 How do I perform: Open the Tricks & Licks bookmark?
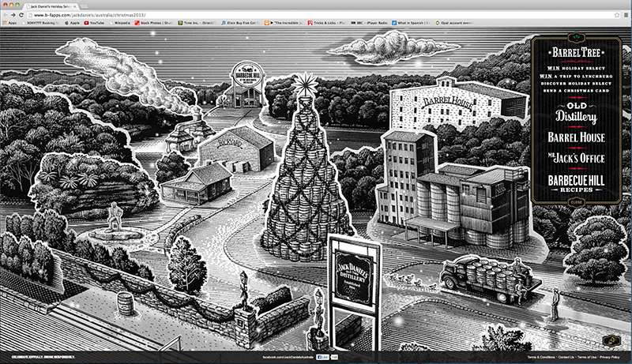coord(326,23)
